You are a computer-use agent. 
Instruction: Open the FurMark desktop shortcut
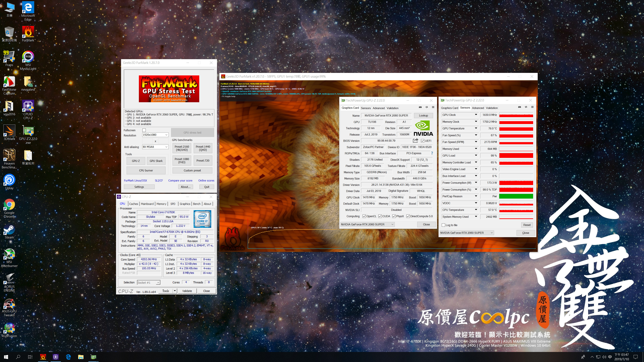(x=28, y=34)
